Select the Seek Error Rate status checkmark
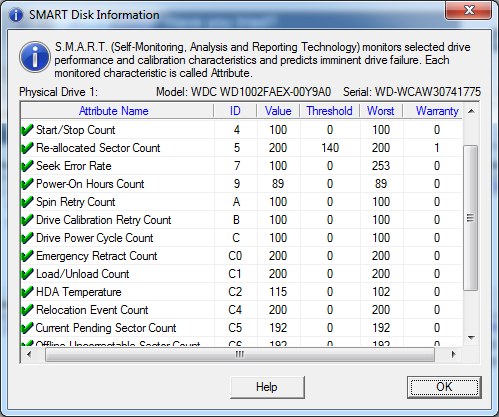The height and width of the screenshot is (417, 499). coord(27,166)
